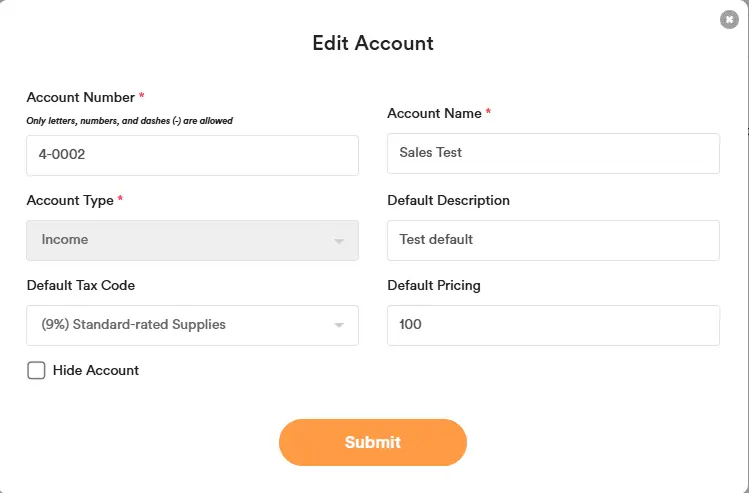The image size is (749, 493).
Task: Click the Account Type dropdown arrow
Action: [339, 241]
